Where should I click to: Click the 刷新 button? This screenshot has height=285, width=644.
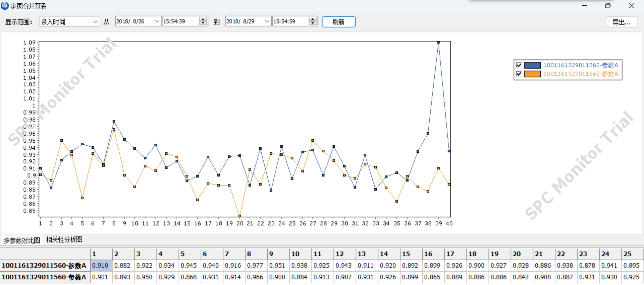(338, 22)
